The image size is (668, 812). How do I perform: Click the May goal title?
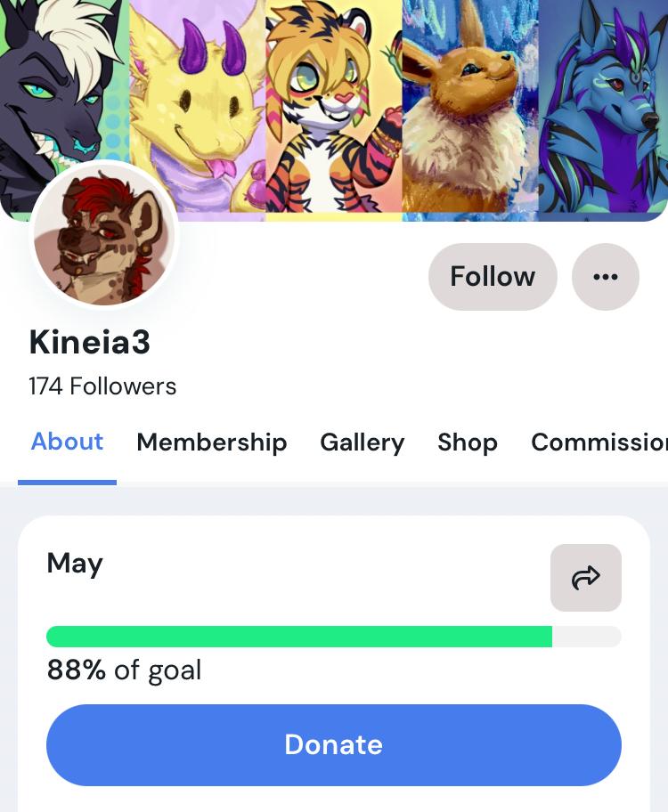(75, 564)
